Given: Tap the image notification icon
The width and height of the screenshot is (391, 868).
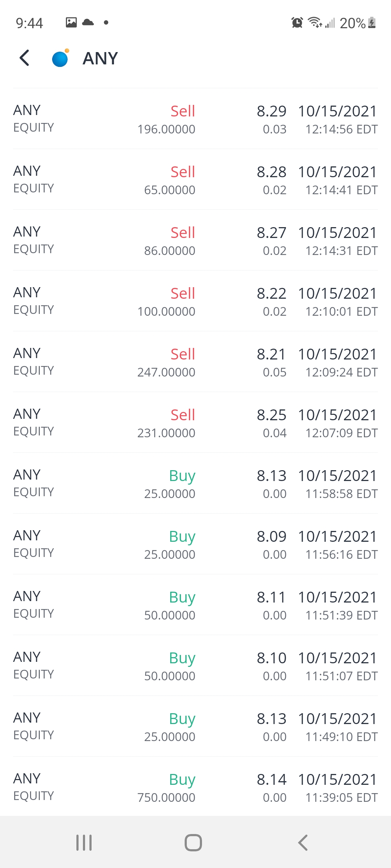Looking at the screenshot, I should tap(71, 22).
